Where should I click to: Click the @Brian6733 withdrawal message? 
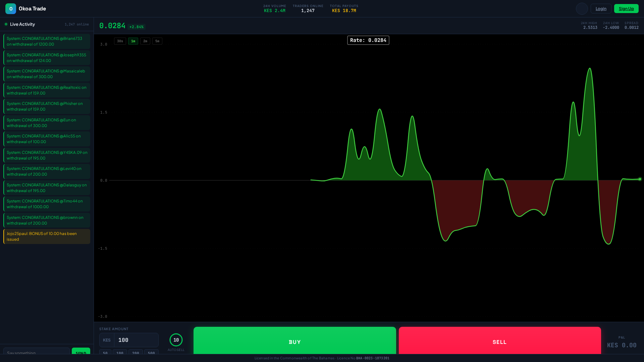[x=47, y=41]
